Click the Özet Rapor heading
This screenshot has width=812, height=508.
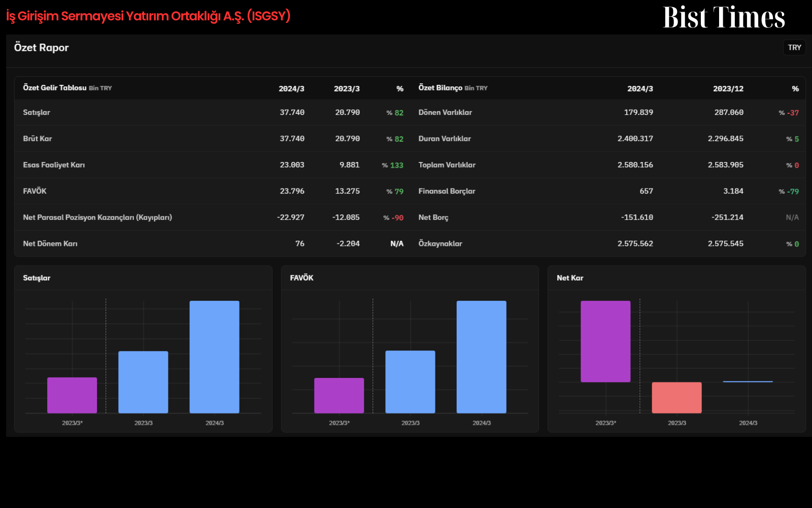(41, 48)
